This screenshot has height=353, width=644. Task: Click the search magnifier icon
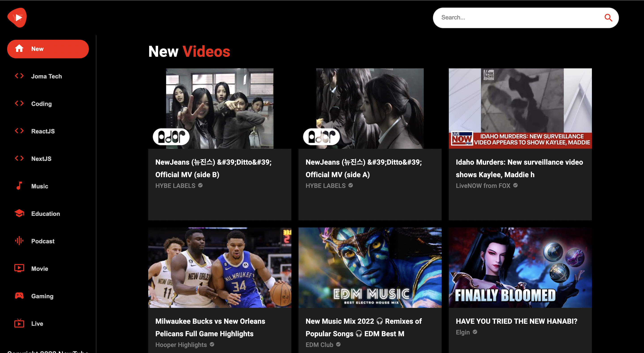point(608,17)
